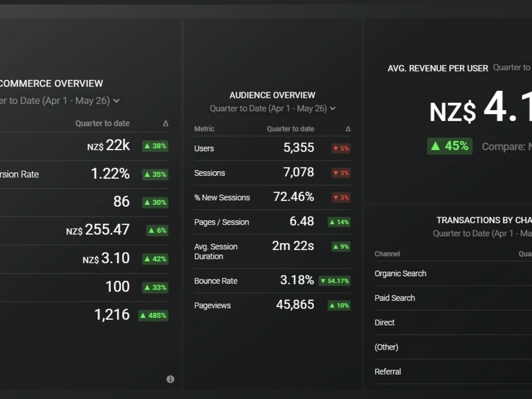Click the info icon at panel bottom
This screenshot has width=532, height=399.
point(170,379)
